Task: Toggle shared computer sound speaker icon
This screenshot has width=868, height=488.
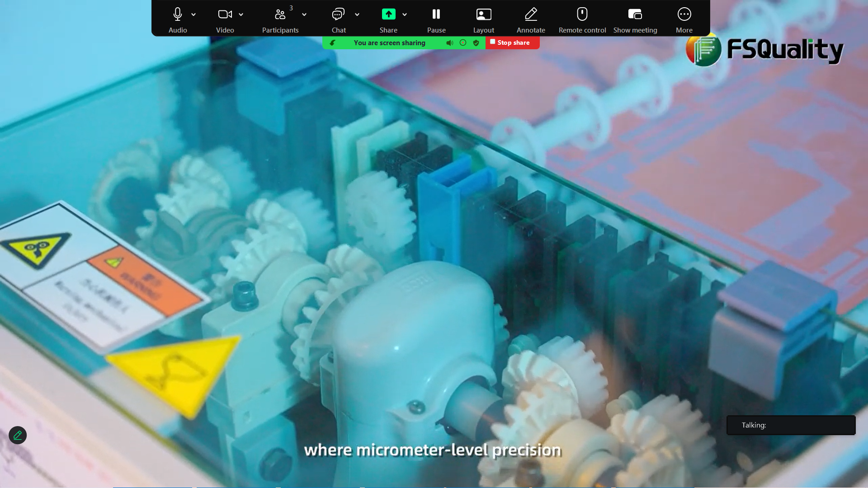Action: (x=449, y=43)
